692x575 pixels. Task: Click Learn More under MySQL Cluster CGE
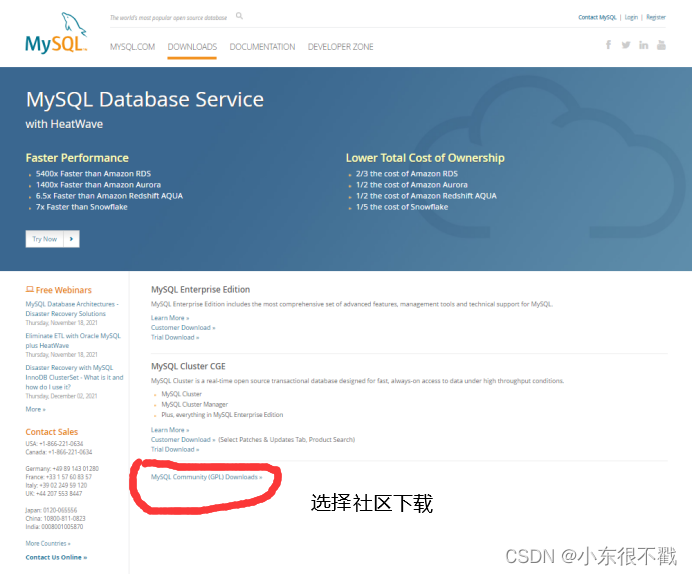coord(170,430)
